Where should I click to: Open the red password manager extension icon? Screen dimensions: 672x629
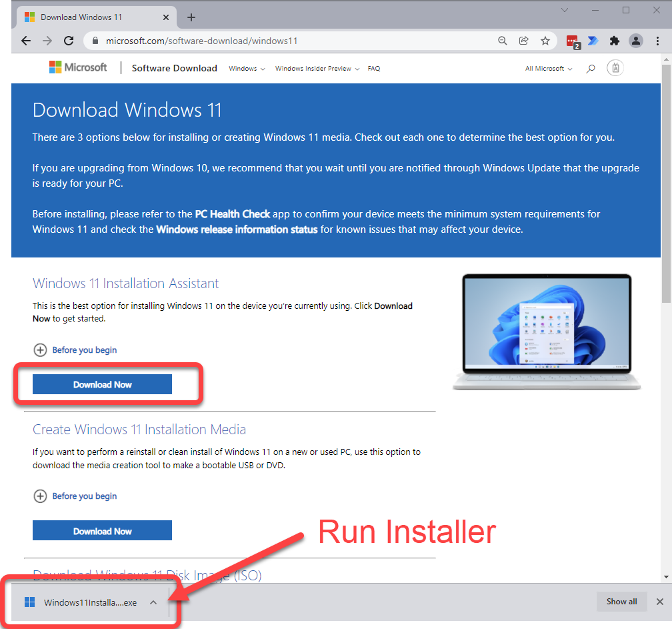(573, 41)
